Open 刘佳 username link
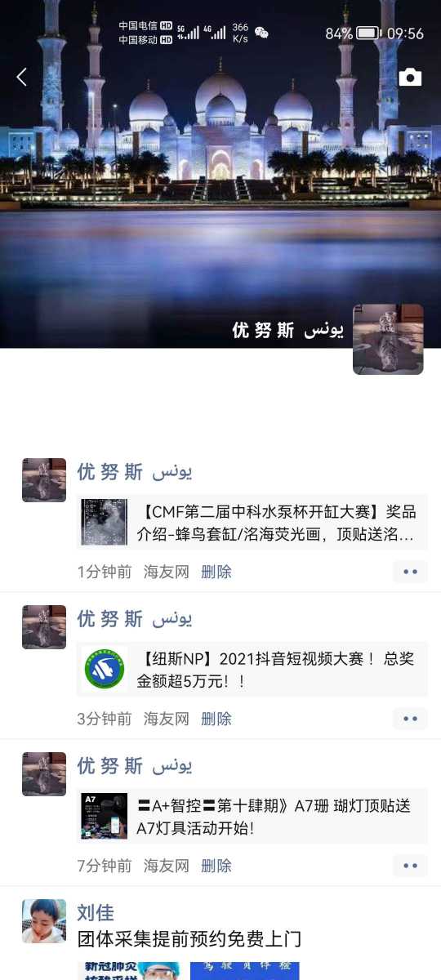This screenshot has height=980, width=441. point(96,913)
